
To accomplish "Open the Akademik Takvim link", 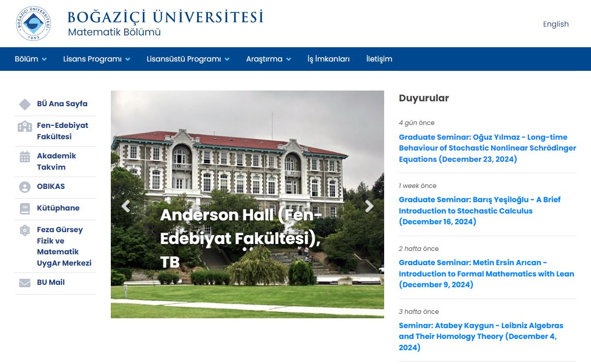I will point(57,161).
